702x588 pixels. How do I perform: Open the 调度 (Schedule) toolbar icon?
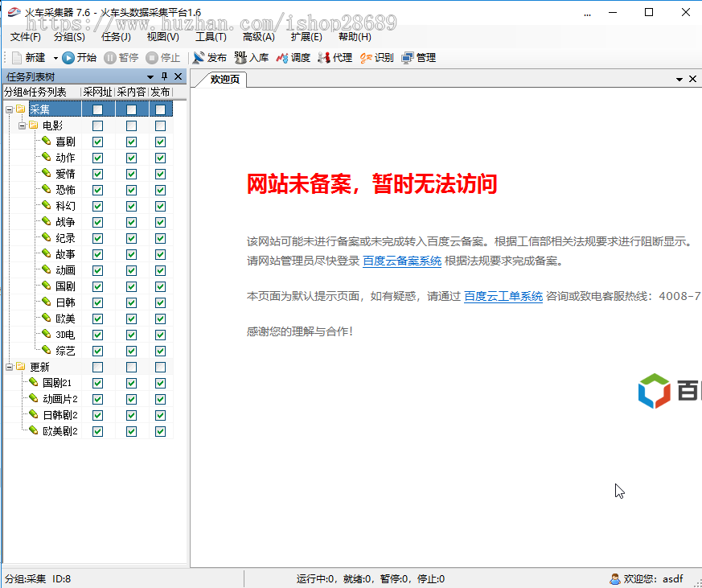(x=281, y=58)
